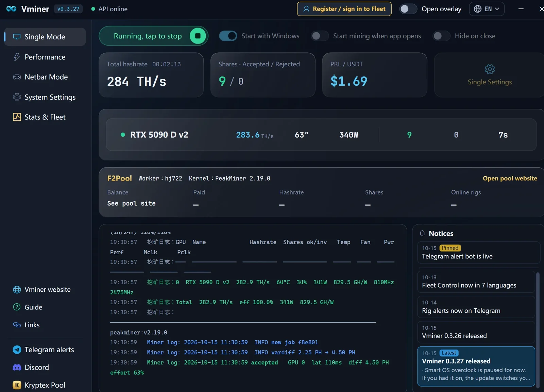Open the EN language dropdown

(x=487, y=9)
